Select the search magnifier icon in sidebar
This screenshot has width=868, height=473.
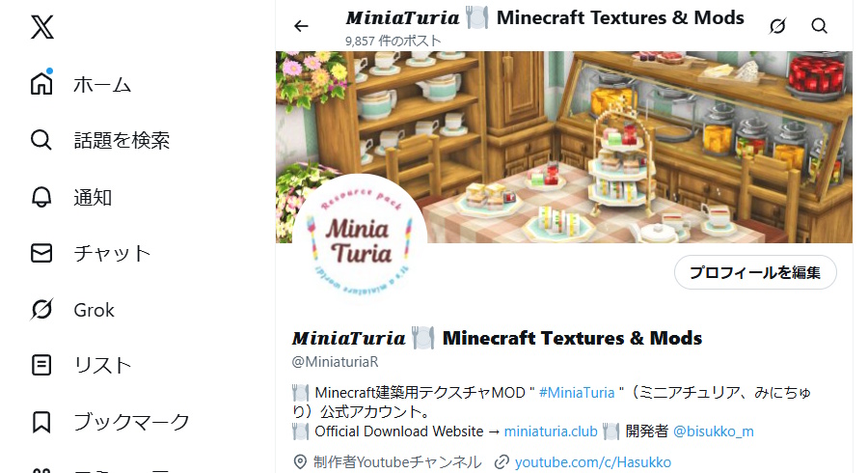click(x=41, y=140)
